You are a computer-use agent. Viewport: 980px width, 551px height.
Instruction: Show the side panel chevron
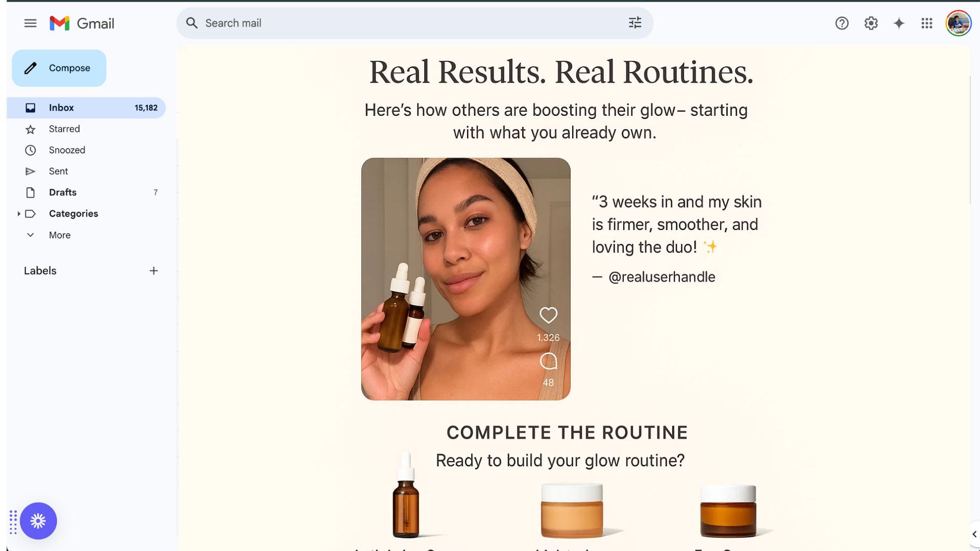[x=974, y=534]
